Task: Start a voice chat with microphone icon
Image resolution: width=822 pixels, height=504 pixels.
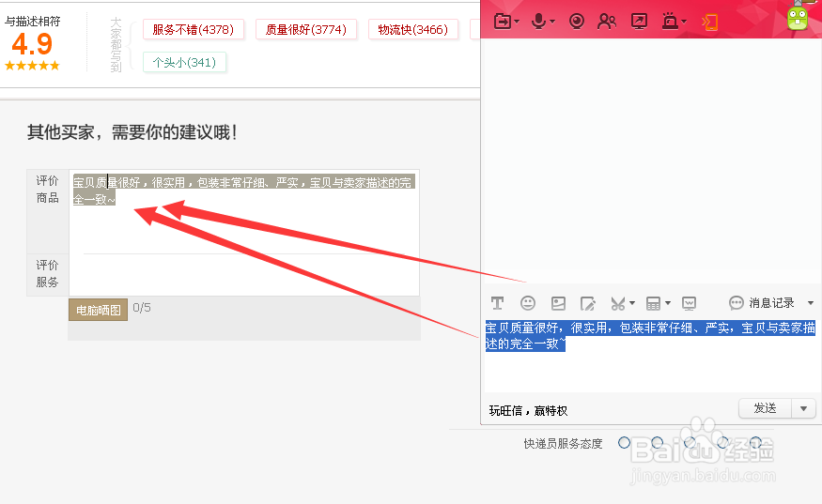Action: [538, 22]
